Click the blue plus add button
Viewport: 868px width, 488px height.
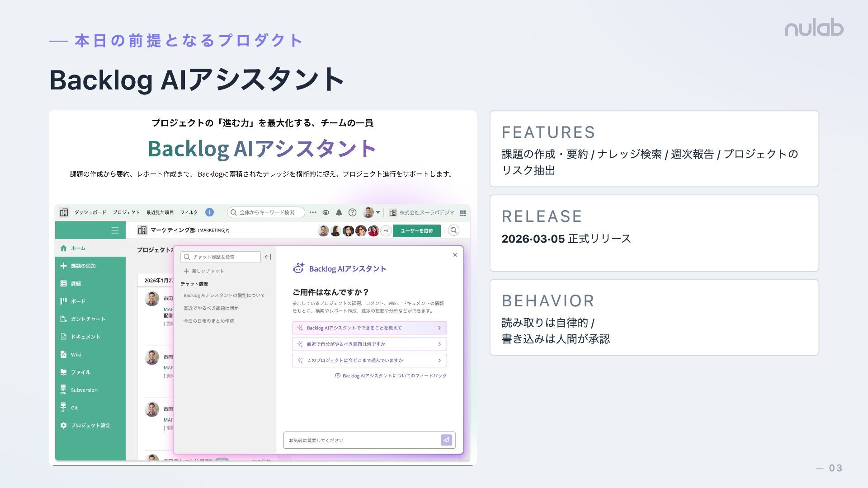[209, 212]
